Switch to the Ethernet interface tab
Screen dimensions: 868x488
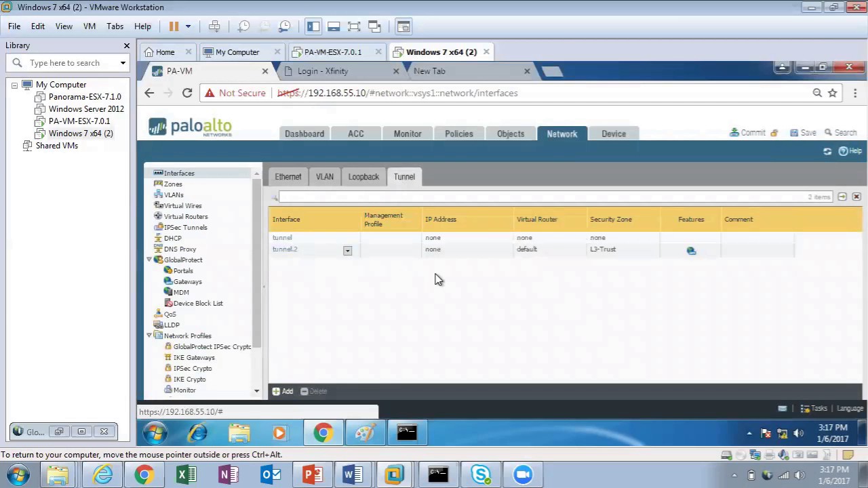click(x=288, y=177)
